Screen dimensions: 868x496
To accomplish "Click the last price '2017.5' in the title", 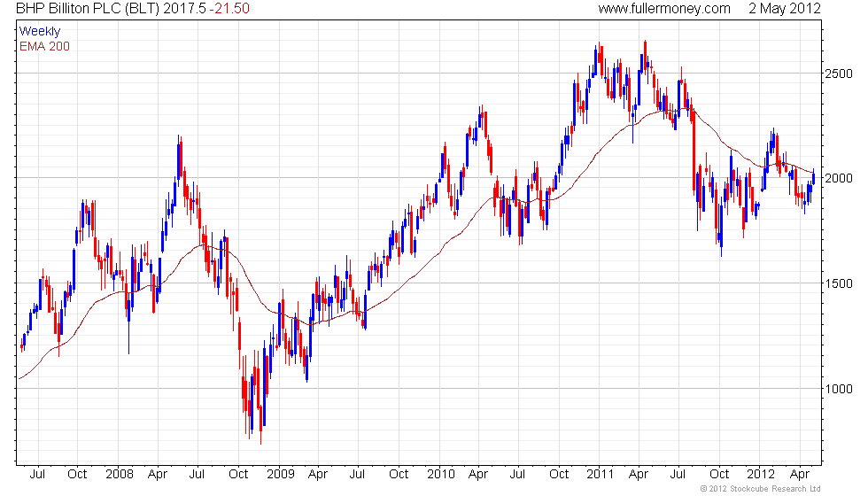I will point(184,8).
